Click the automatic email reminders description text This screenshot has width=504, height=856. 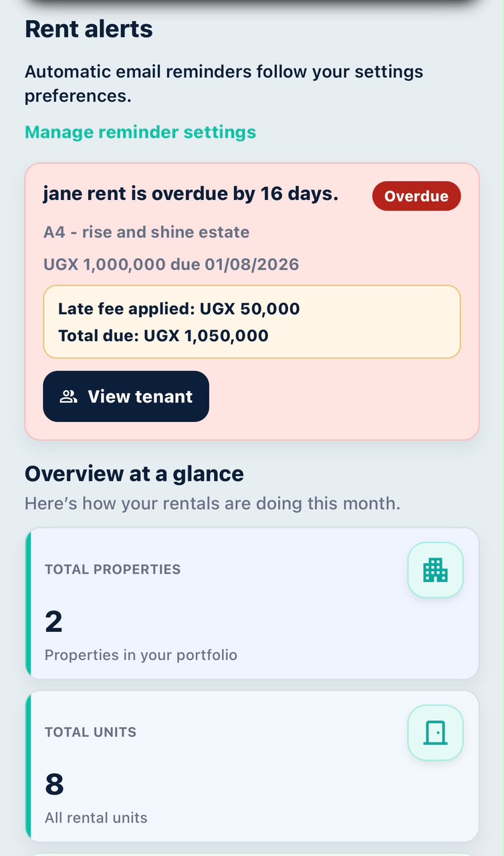click(x=224, y=84)
